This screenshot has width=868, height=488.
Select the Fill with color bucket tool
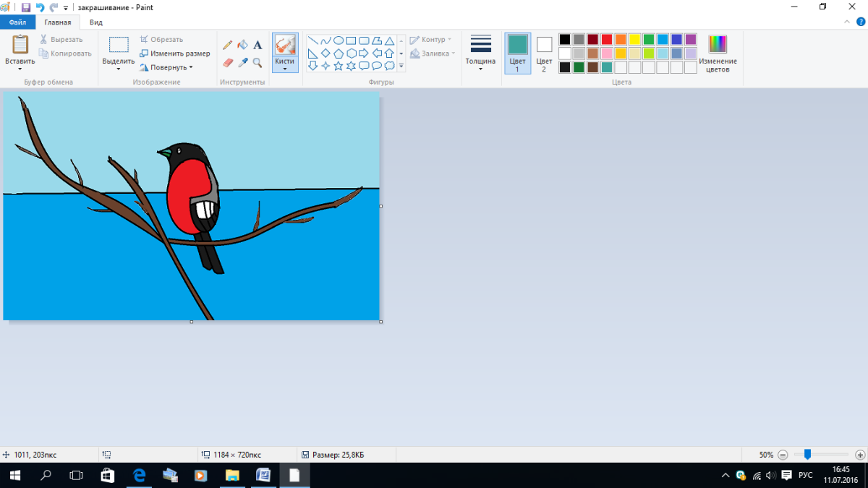coord(243,46)
